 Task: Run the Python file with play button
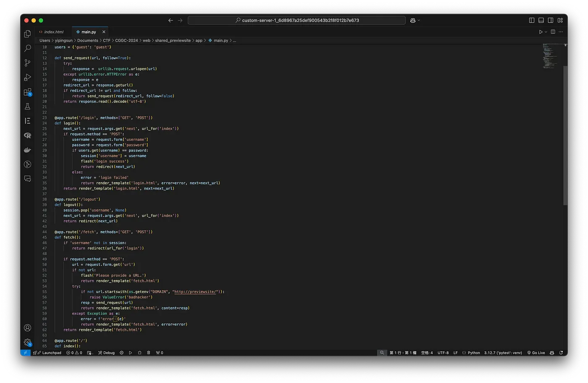541,32
